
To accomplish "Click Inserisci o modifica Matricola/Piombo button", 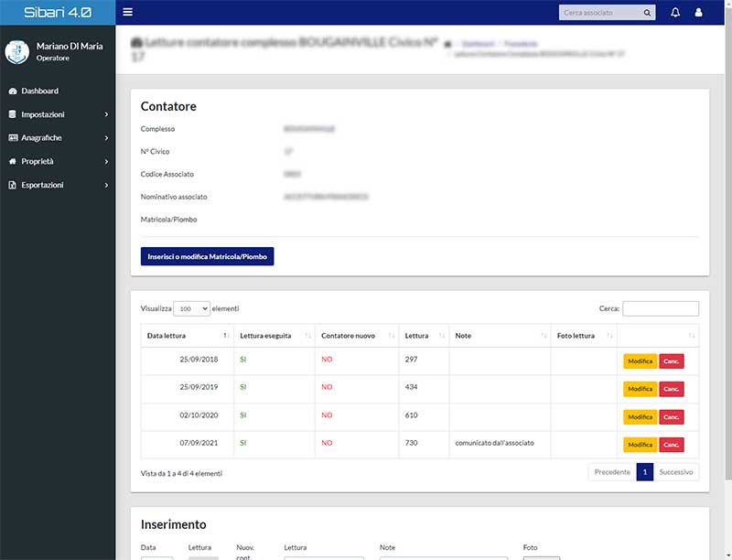I will [x=208, y=256].
